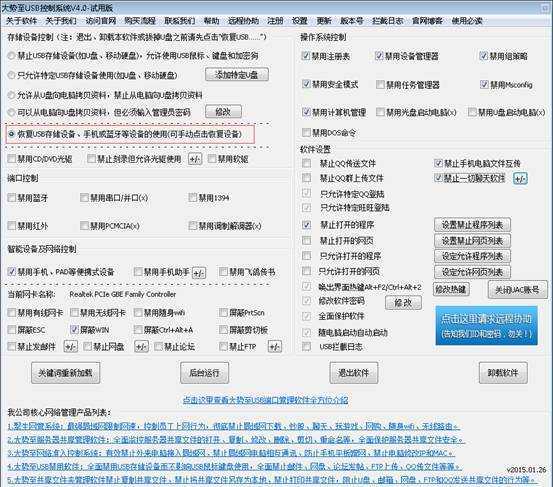Enable 禁用红外 checkbox
The width and height of the screenshot is (553, 487).
12,226
